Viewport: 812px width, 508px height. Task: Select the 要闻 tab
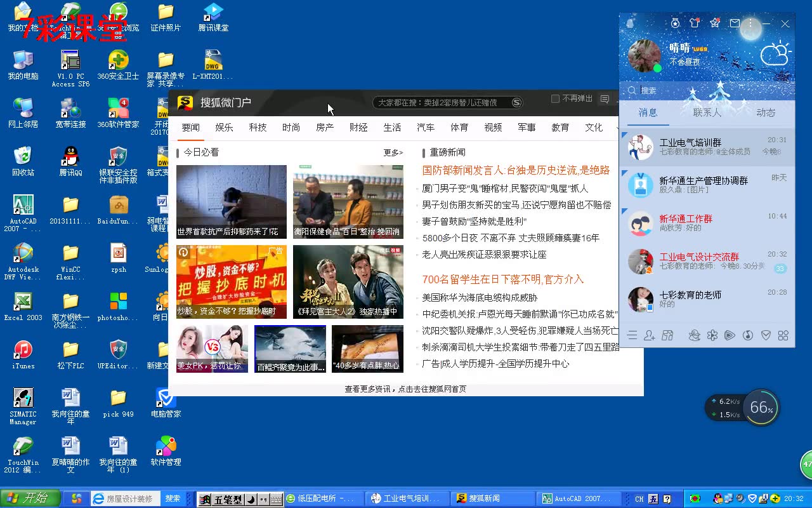pos(190,128)
